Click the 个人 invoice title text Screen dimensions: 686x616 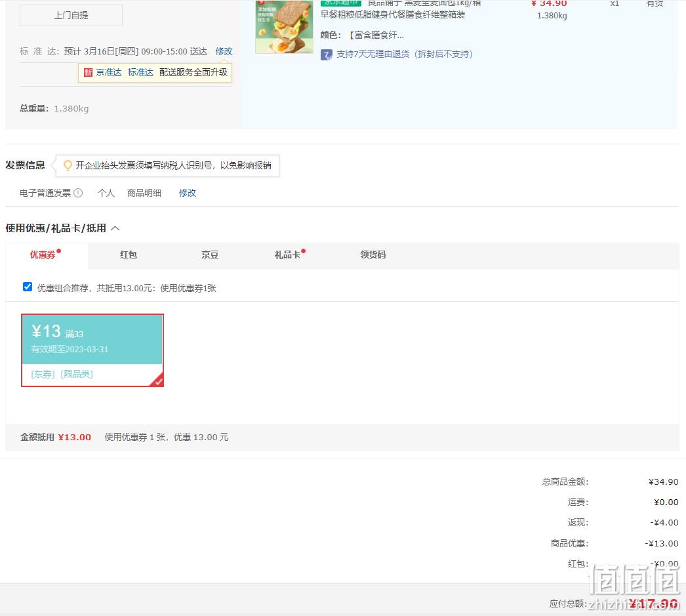pyautogui.click(x=106, y=193)
